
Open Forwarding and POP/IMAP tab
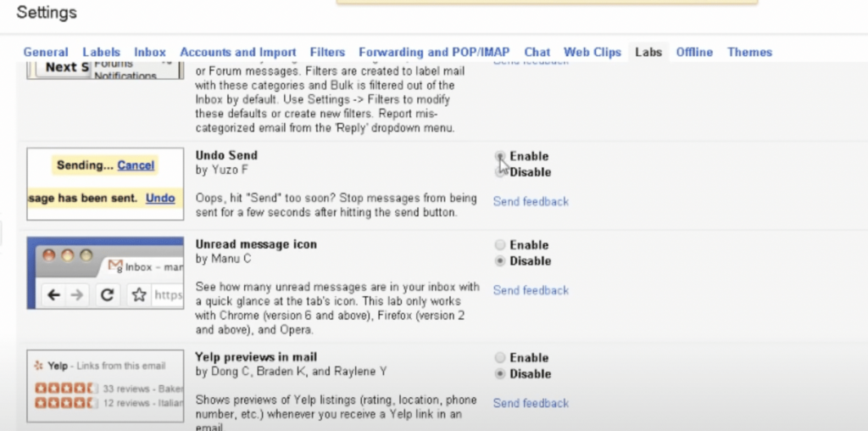click(x=435, y=52)
